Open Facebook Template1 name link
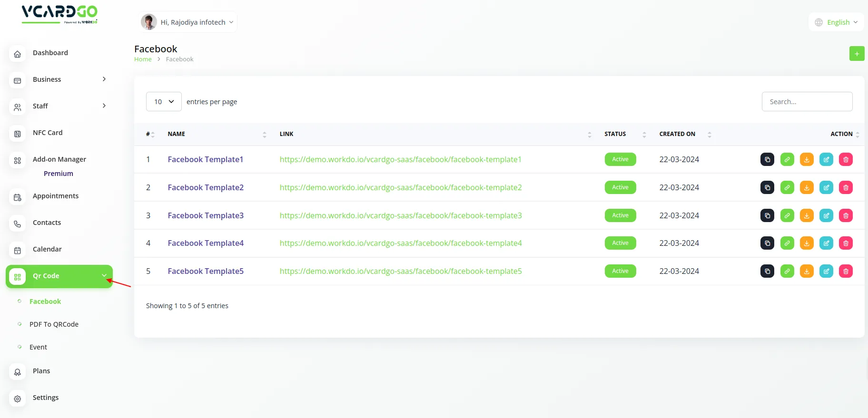This screenshot has height=418, width=868. 206,159
